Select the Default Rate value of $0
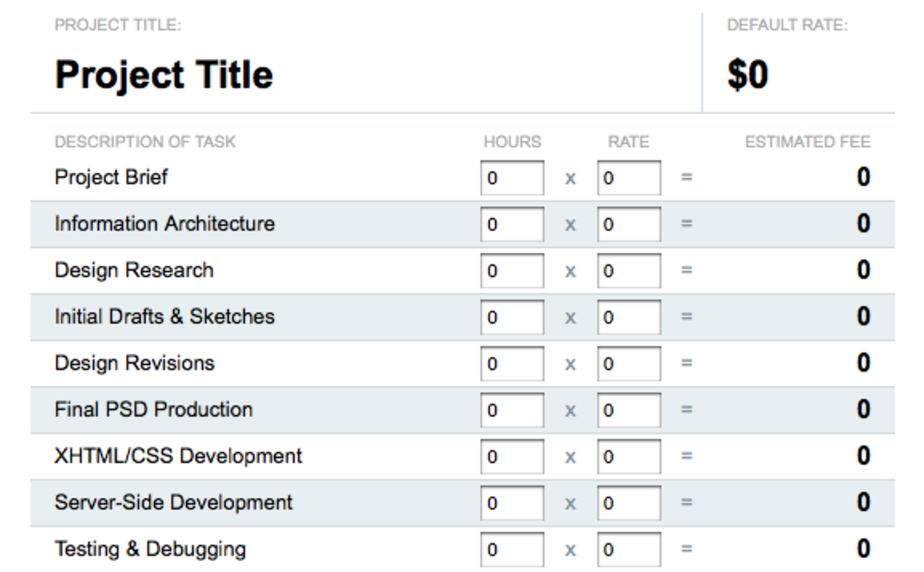924x572 pixels. click(x=747, y=73)
